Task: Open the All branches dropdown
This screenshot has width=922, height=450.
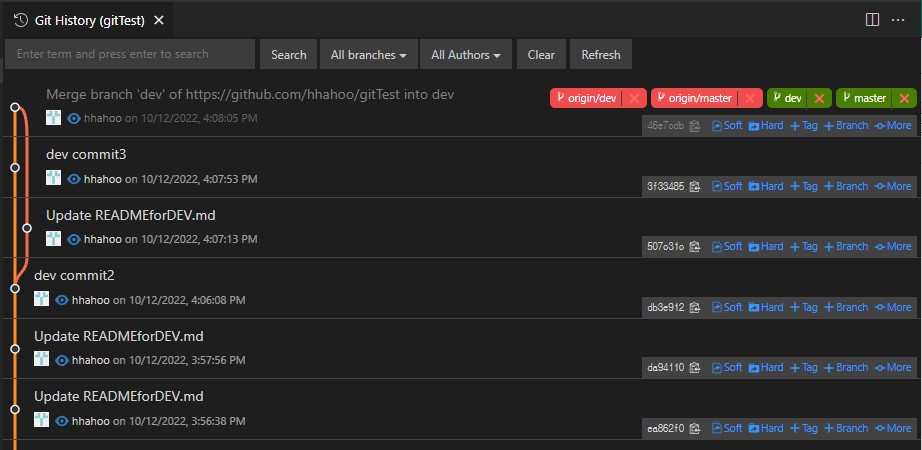Action: [x=369, y=55]
